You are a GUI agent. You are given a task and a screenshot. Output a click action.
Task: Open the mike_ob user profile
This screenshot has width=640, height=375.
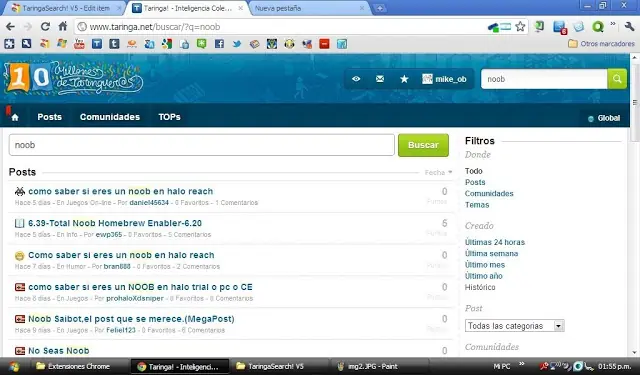pos(444,79)
